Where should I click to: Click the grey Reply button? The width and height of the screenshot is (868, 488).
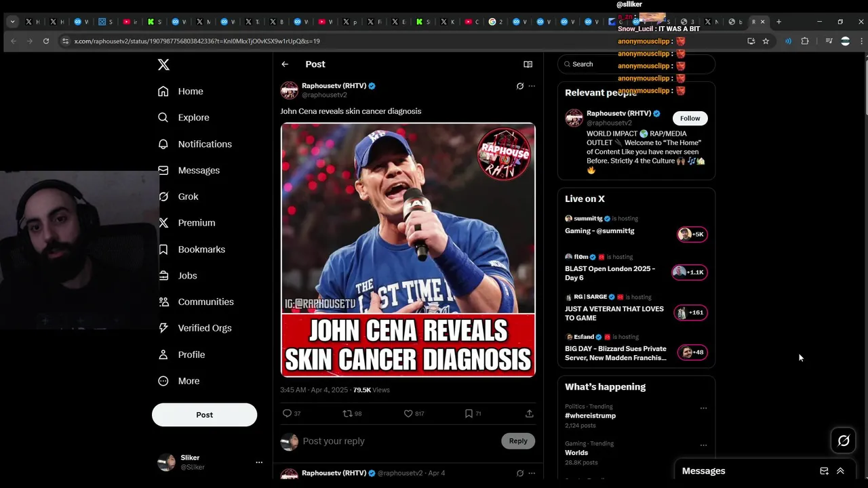tap(518, 441)
